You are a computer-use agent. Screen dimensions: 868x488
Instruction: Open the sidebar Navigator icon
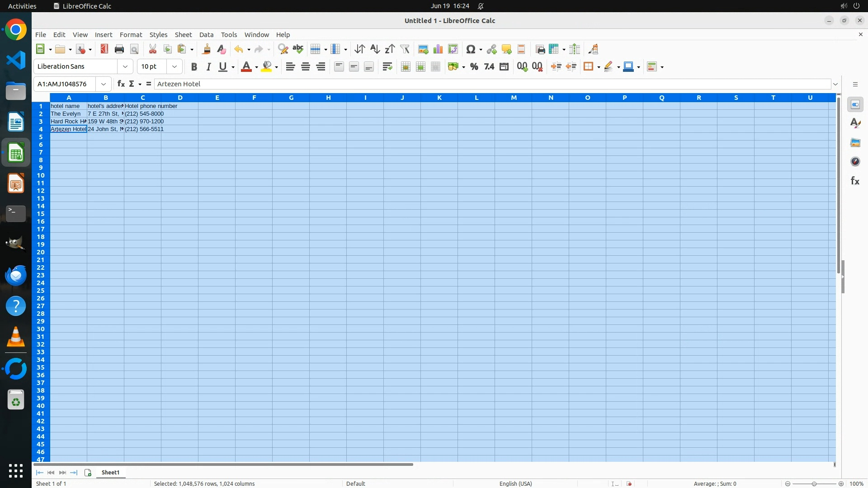click(x=855, y=162)
